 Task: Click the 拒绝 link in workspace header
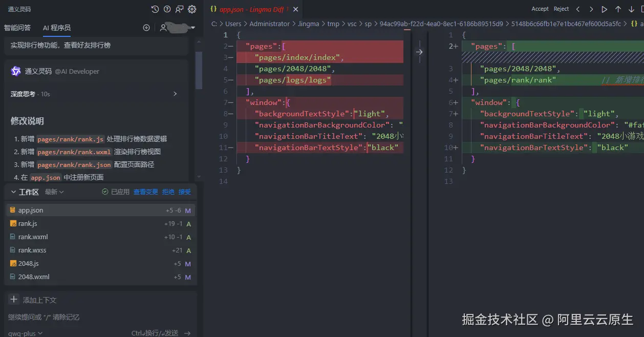(x=168, y=192)
